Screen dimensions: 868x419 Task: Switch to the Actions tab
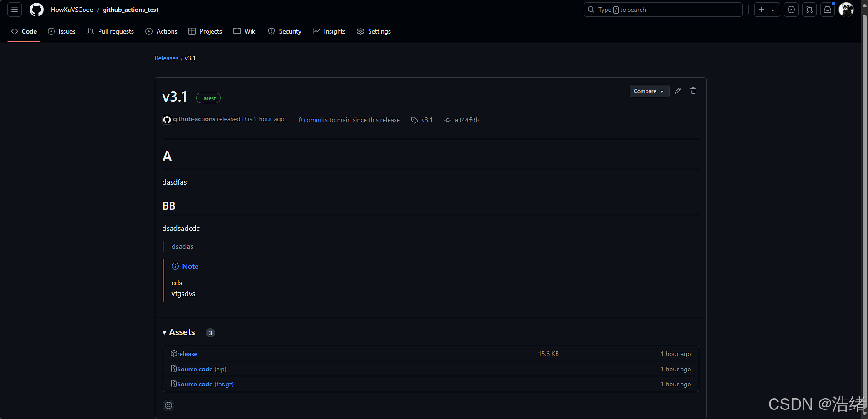click(162, 31)
